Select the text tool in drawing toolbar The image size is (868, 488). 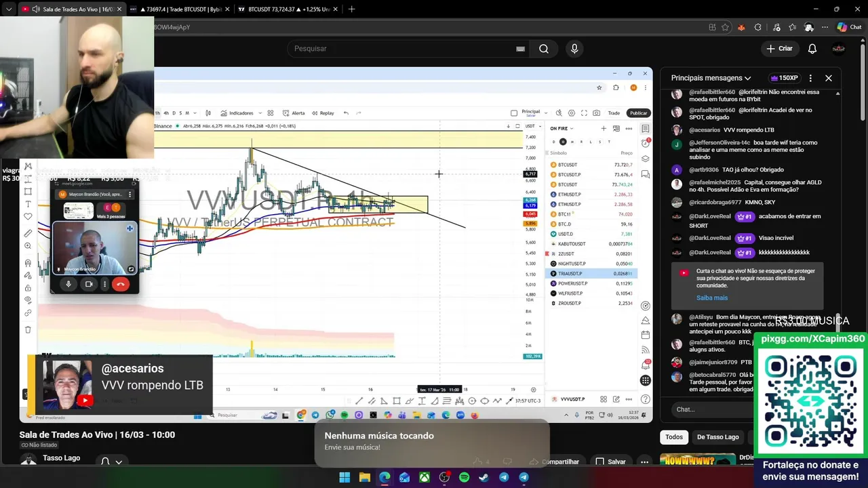(x=28, y=204)
